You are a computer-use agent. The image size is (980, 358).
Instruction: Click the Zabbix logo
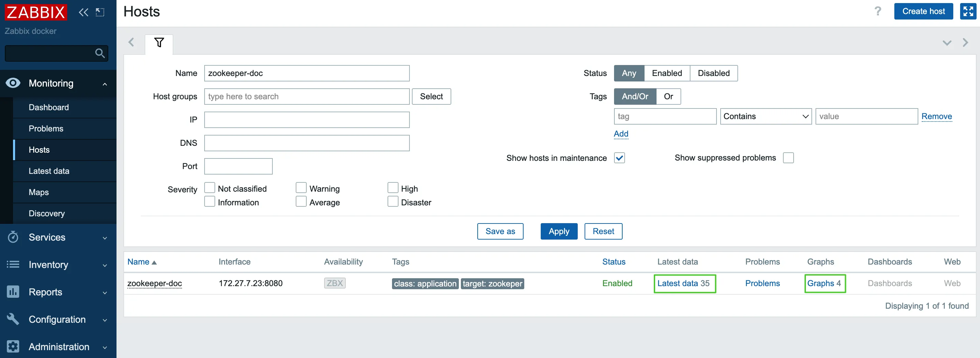tap(36, 12)
